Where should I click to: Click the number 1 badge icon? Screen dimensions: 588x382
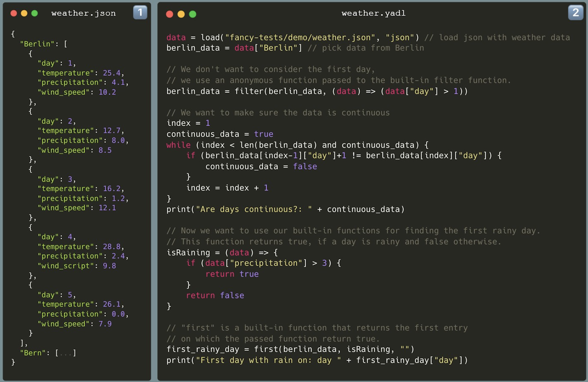click(x=140, y=12)
